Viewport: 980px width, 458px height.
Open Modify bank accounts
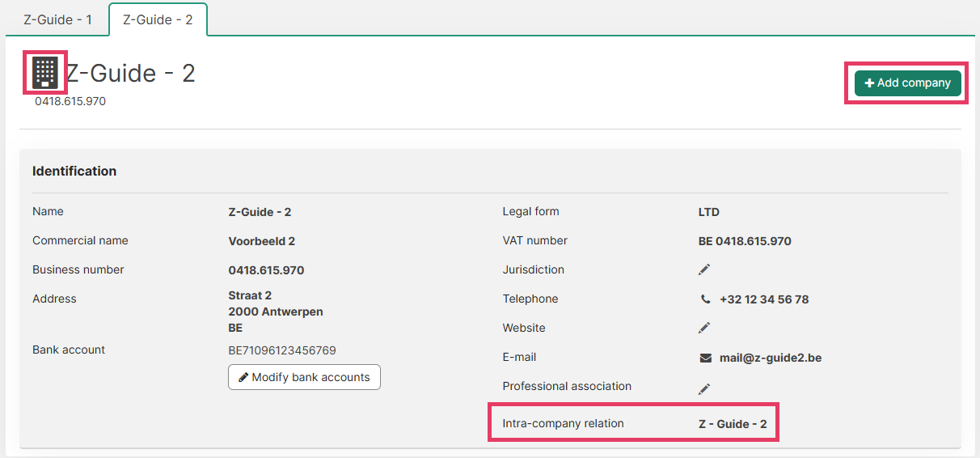pyautogui.click(x=304, y=377)
